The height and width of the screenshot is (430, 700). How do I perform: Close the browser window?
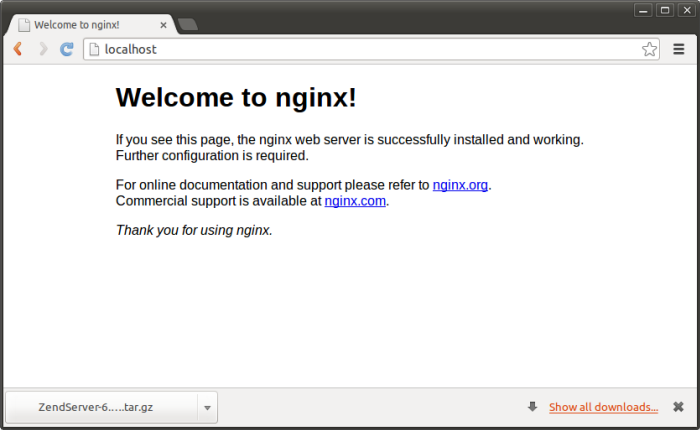687,10
